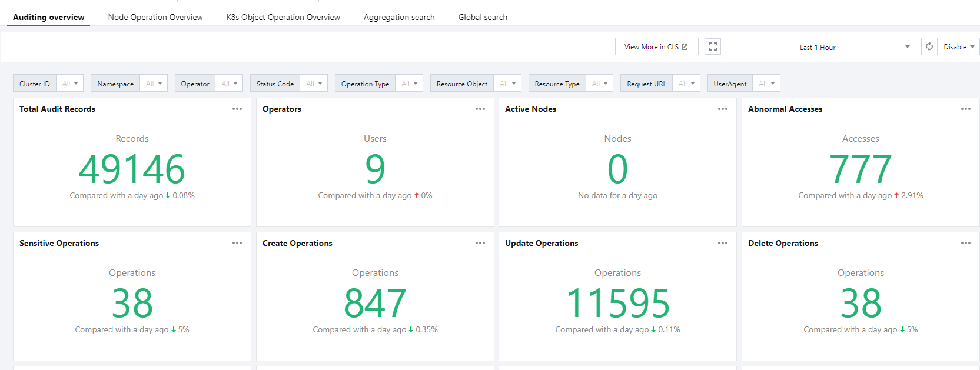
Task: Open more options on Operators card
Action: pyautogui.click(x=480, y=109)
